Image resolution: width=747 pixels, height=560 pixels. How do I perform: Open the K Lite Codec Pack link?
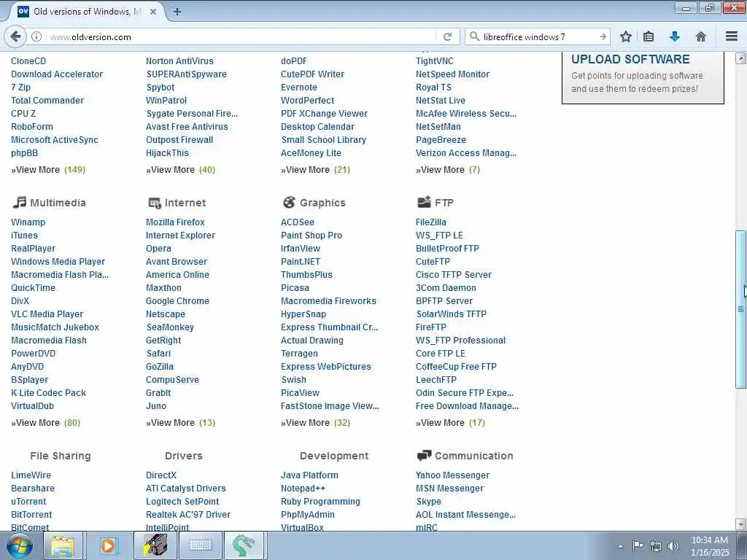pos(49,393)
